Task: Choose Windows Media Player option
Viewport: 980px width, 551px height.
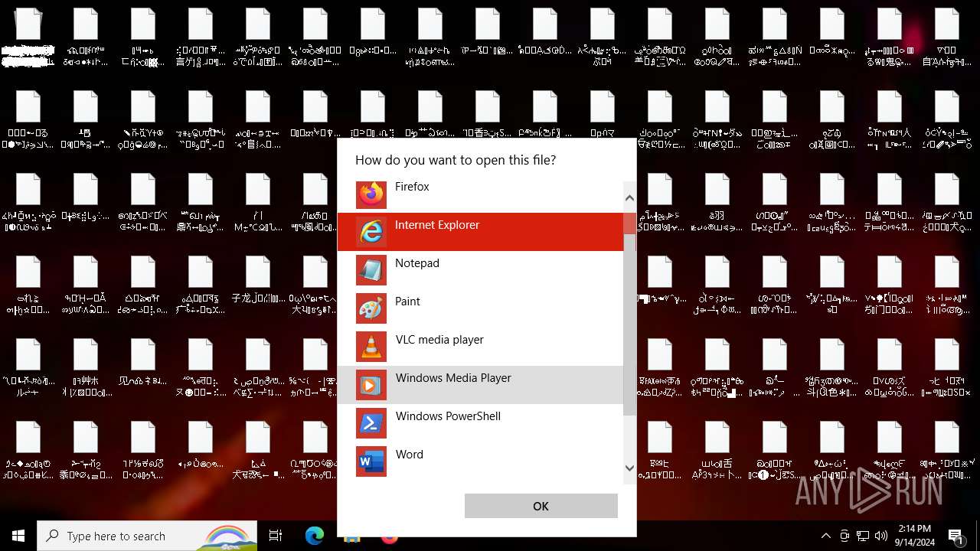Action: point(480,385)
